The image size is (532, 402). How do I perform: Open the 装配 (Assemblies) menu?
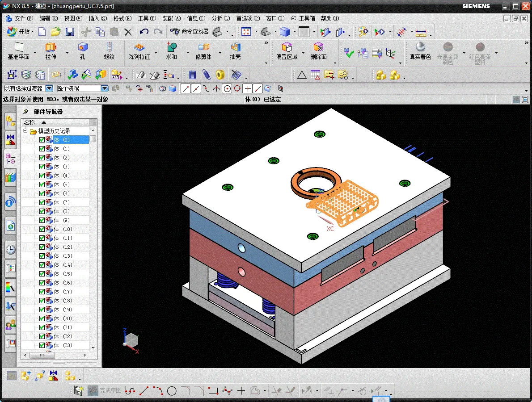tap(171, 18)
